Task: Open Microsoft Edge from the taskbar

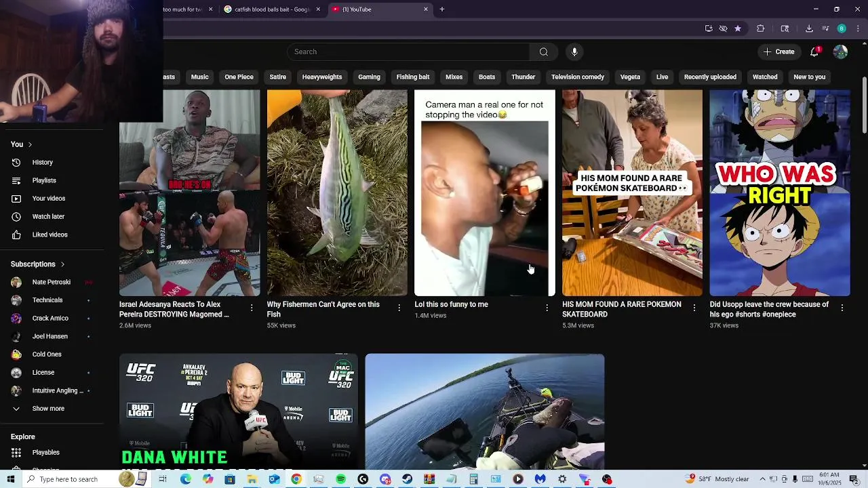Action: click(x=185, y=479)
